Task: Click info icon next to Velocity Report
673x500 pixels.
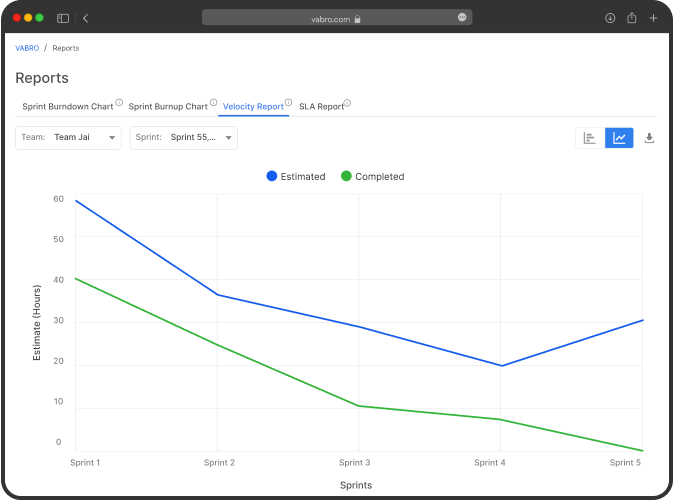Action: [x=289, y=102]
